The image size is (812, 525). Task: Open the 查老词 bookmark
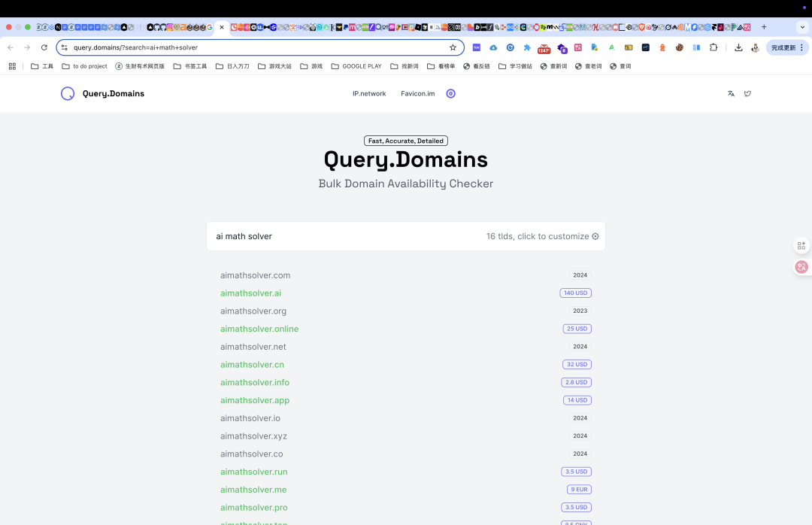(x=588, y=66)
